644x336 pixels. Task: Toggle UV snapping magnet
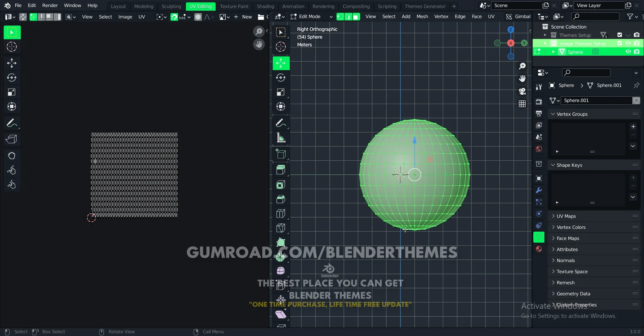pos(174,17)
